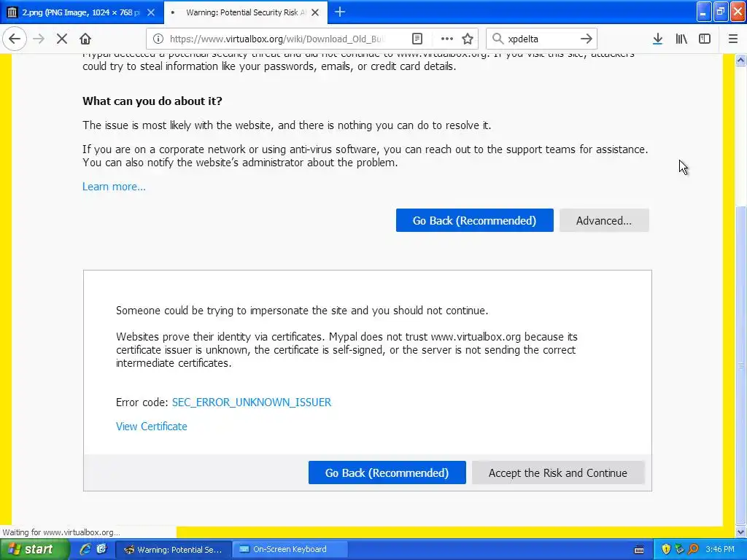Click the lower Go Back (Recommended) button
This screenshot has height=560, width=747.
(x=387, y=472)
